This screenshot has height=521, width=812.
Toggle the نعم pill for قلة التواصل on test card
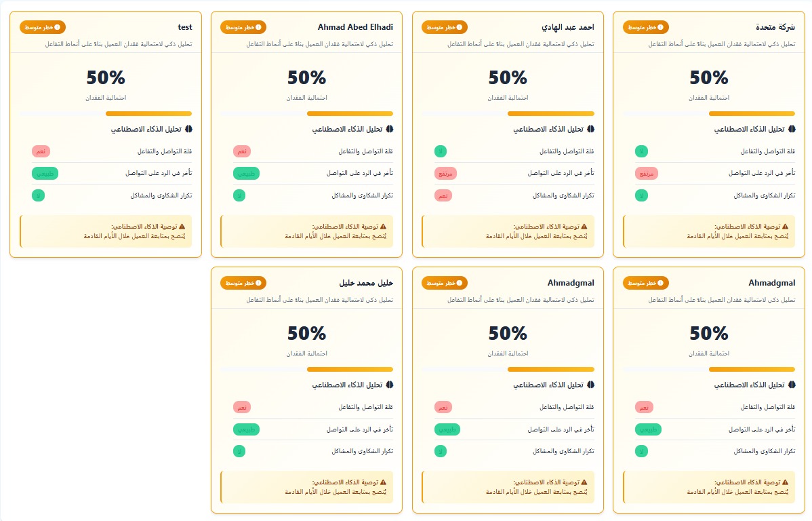click(x=39, y=151)
